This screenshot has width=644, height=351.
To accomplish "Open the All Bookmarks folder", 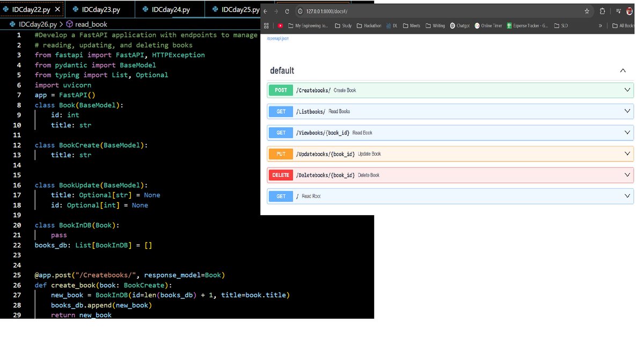I will pyautogui.click(x=623, y=26).
